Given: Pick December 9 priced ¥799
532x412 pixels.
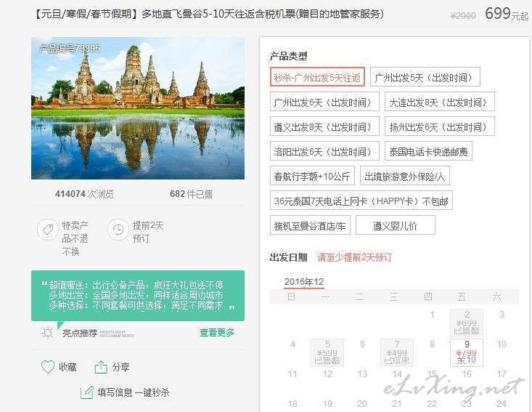Looking at the screenshot, I should (467, 352).
